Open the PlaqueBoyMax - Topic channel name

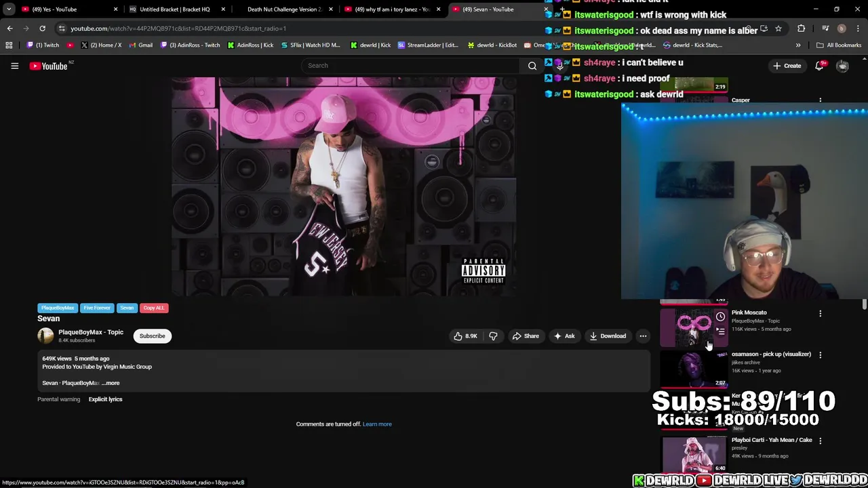(91, 332)
